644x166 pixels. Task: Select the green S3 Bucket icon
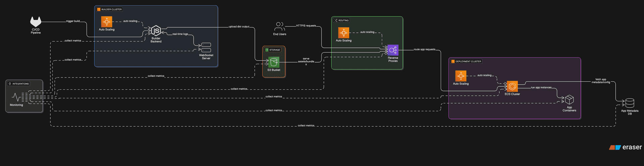274,62
